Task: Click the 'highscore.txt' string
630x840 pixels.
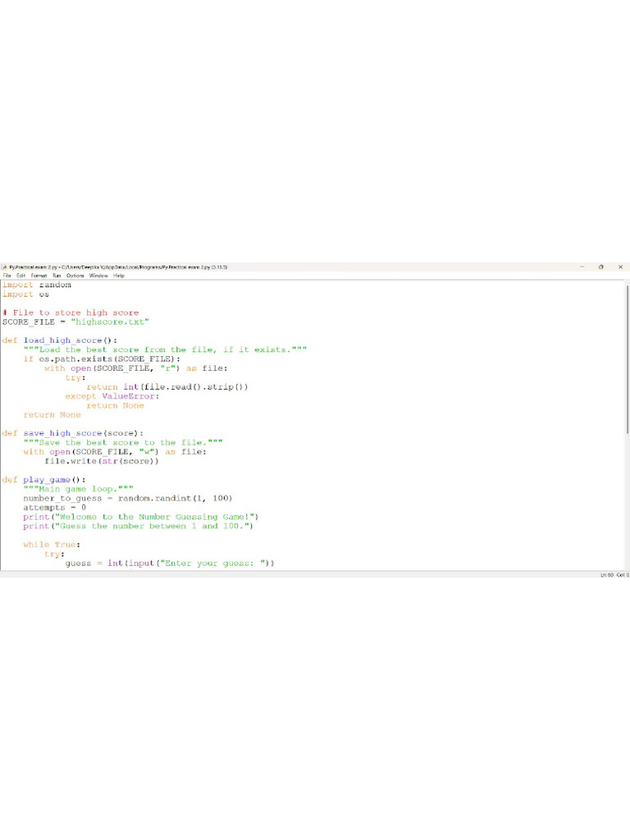Action: (110, 322)
